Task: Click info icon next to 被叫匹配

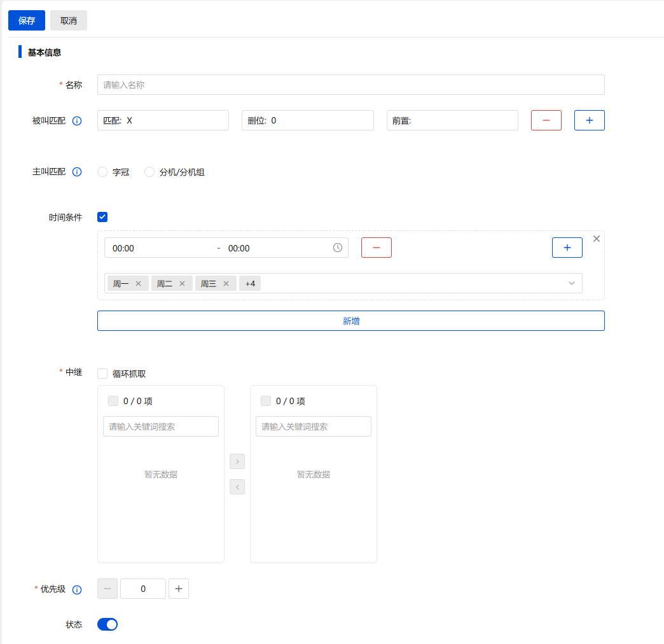Action: coord(77,121)
